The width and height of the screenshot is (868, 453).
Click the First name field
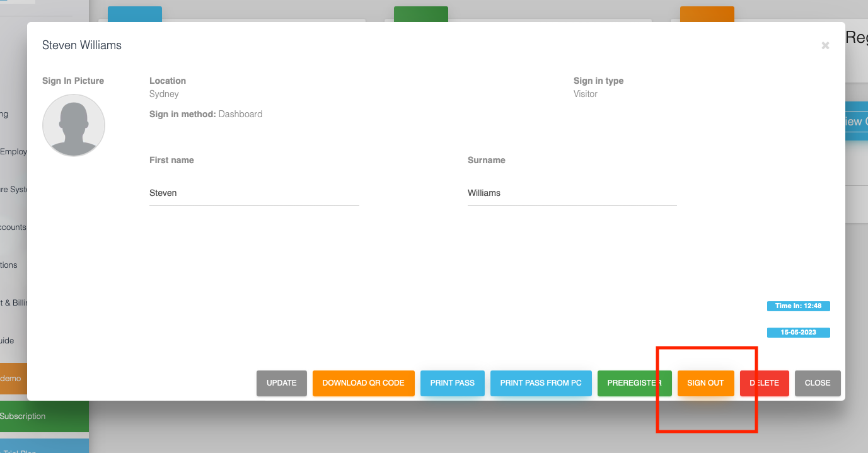(x=253, y=193)
